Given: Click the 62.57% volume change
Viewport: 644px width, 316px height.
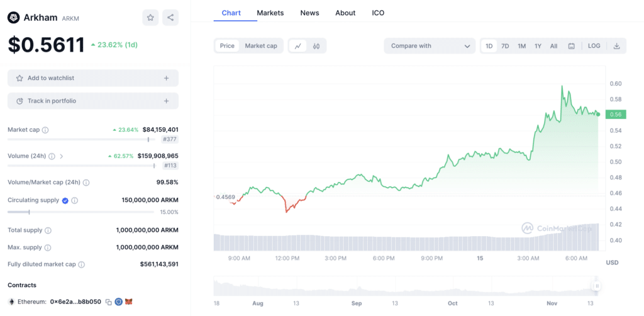Looking at the screenshot, I should 121,156.
